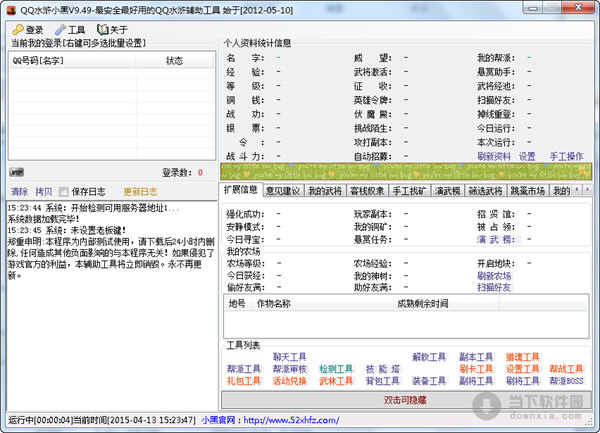Click the 登录数 count value
600x433 pixels.
point(200,173)
